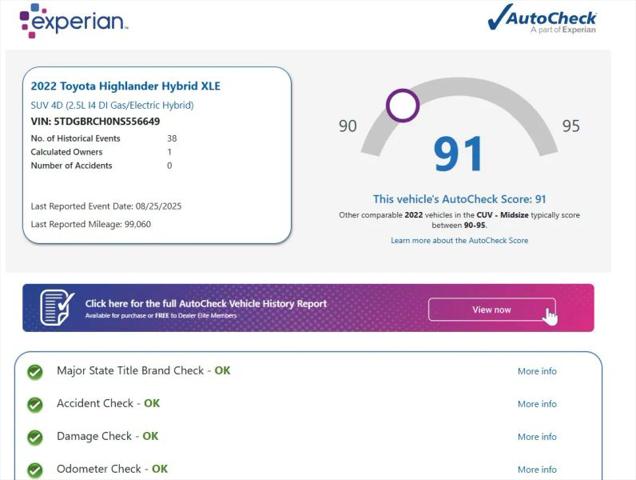Click the Number of Accidents row
This screenshot has width=636, height=480.
(101, 166)
